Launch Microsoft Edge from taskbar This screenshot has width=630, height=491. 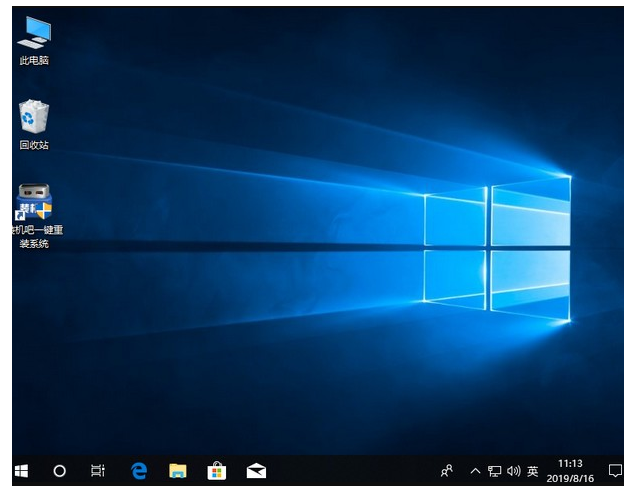(138, 470)
